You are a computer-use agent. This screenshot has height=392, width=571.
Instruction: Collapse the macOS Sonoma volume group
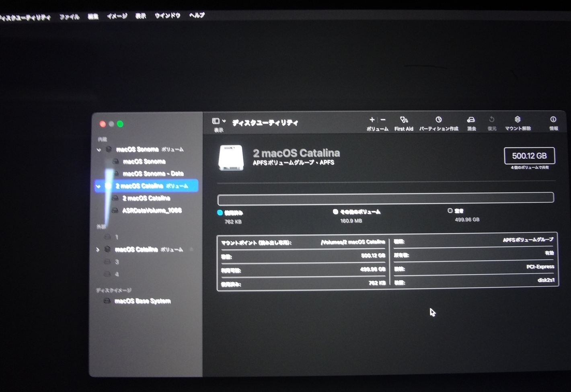pyautogui.click(x=99, y=150)
